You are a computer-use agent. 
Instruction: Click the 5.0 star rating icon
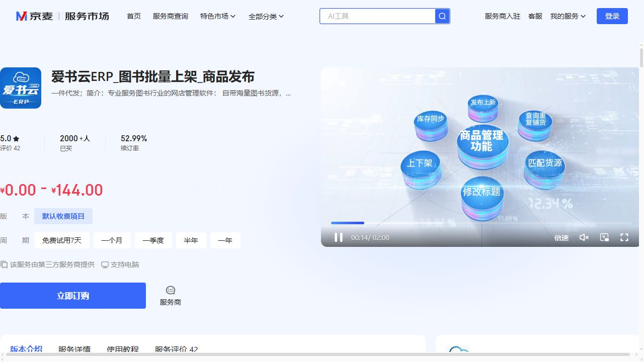click(16, 139)
